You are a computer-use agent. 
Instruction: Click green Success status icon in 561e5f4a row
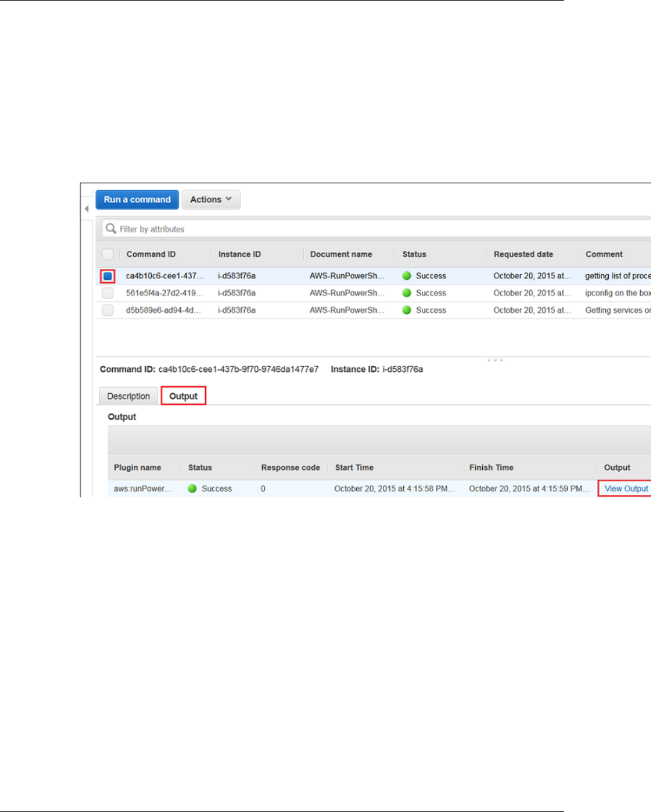click(407, 293)
